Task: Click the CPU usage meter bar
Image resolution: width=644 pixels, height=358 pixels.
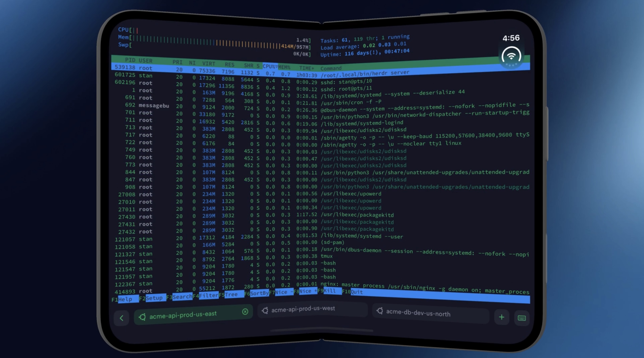Action: point(214,35)
